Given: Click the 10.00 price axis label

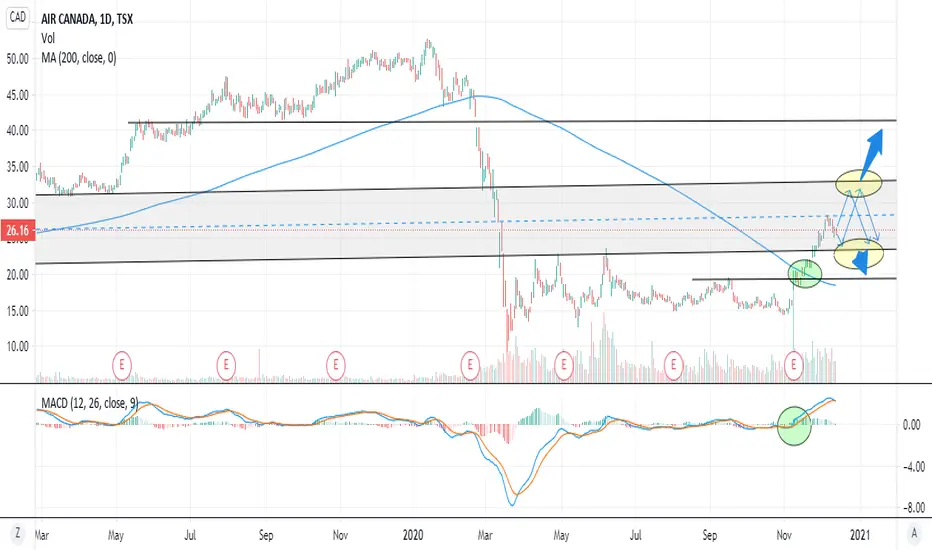Looking at the screenshot, I should [x=17, y=346].
